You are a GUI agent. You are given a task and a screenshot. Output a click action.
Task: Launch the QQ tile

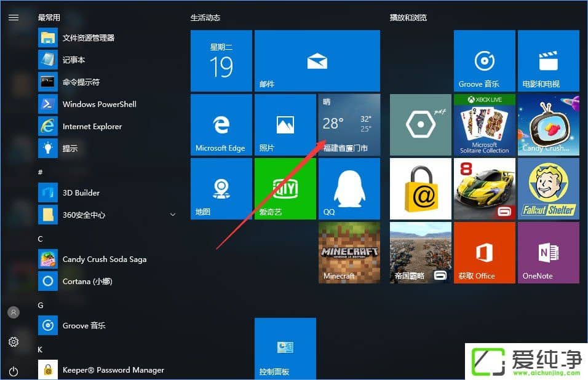[x=349, y=188]
